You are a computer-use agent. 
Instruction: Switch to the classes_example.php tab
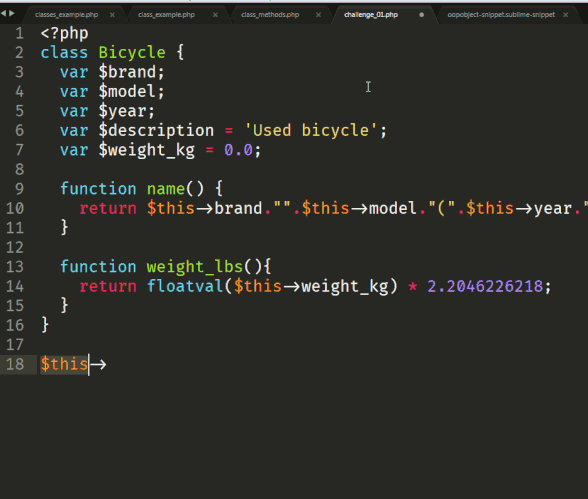click(66, 15)
